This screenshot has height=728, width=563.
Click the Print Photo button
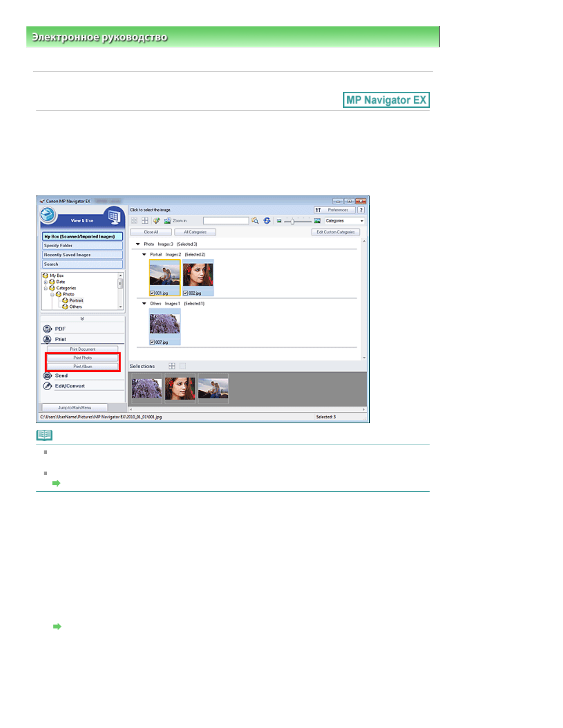click(83, 358)
